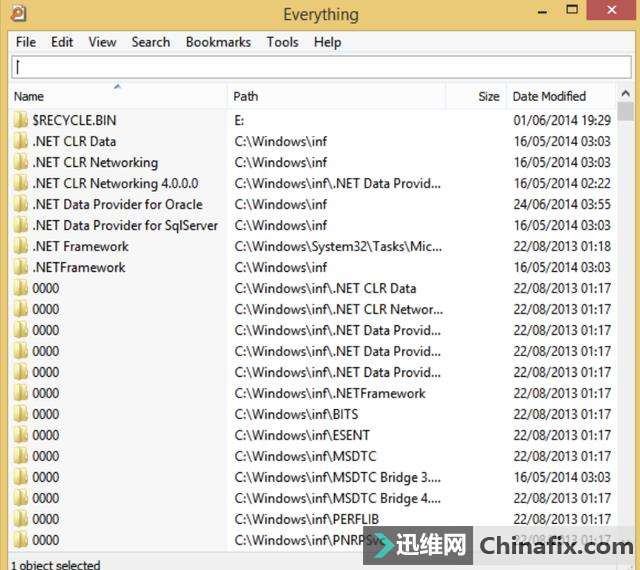Click folder icon of 0000 in inf\MSDTC
Viewport: 640px width, 570px height.
(x=21, y=456)
